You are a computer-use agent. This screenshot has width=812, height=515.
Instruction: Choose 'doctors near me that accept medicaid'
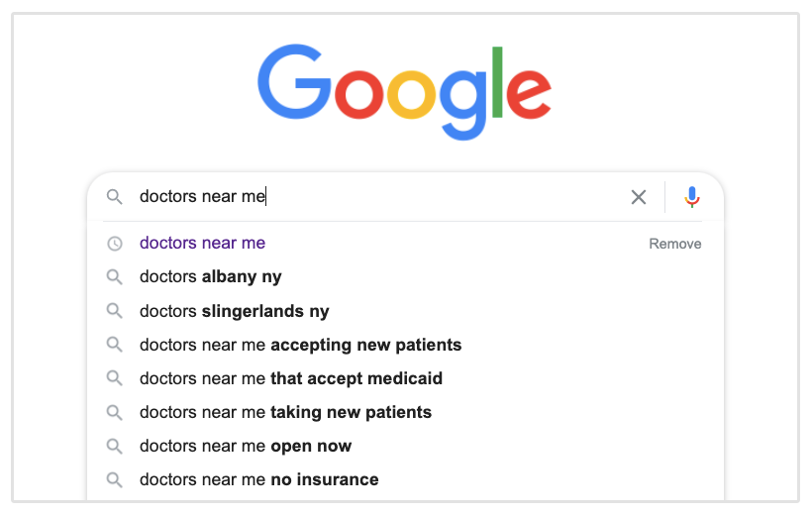pos(291,378)
